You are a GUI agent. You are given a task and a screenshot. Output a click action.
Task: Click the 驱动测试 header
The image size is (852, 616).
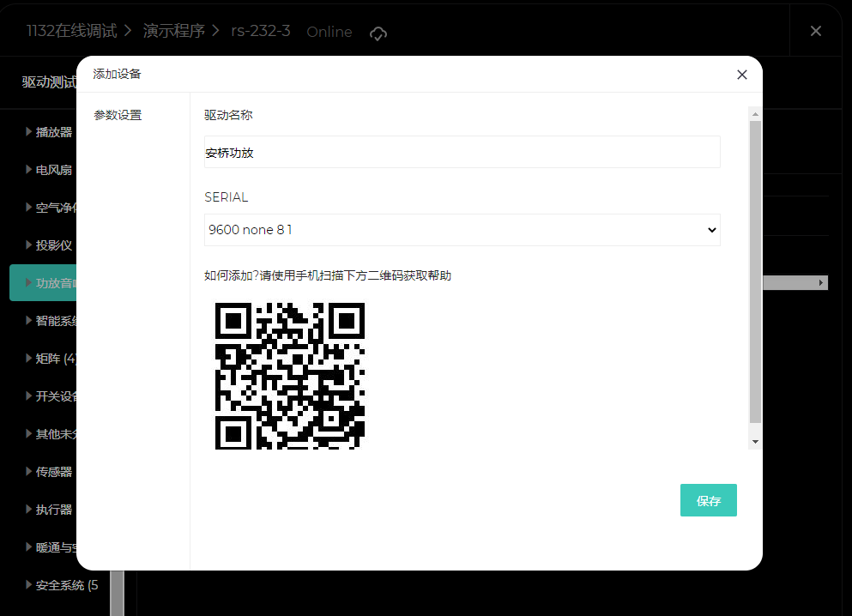[49, 82]
